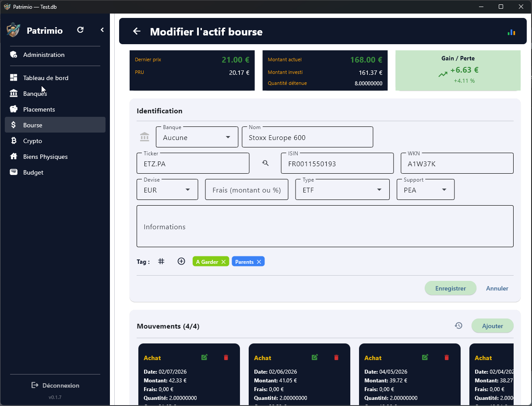Log out with Déconnexion

pos(55,385)
